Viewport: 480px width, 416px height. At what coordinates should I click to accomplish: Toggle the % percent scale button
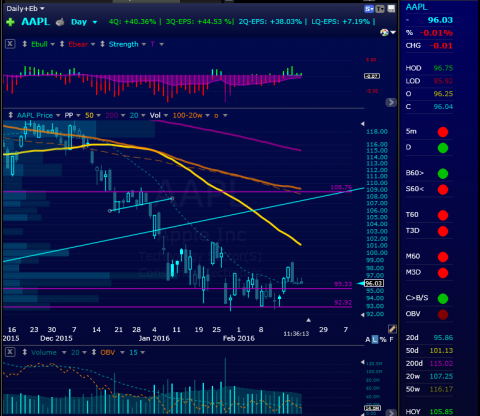383,339
